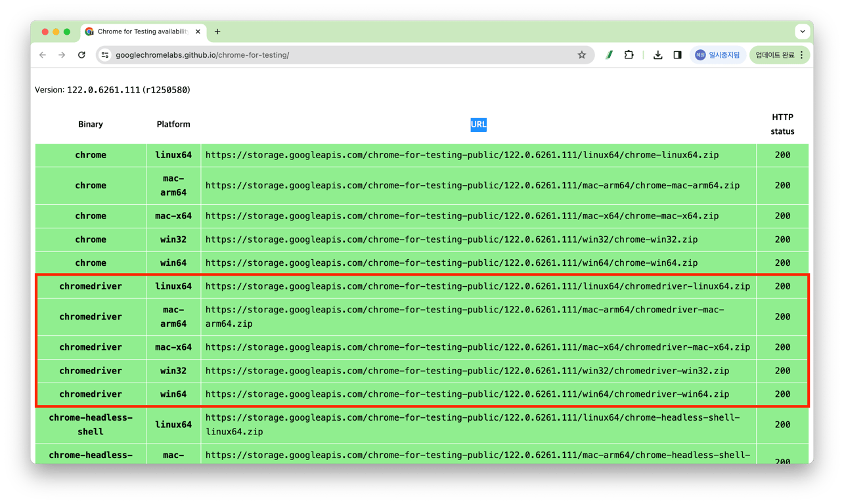Image resolution: width=844 pixels, height=504 pixels.
Task: Toggle the browser side panel
Action: tap(677, 55)
